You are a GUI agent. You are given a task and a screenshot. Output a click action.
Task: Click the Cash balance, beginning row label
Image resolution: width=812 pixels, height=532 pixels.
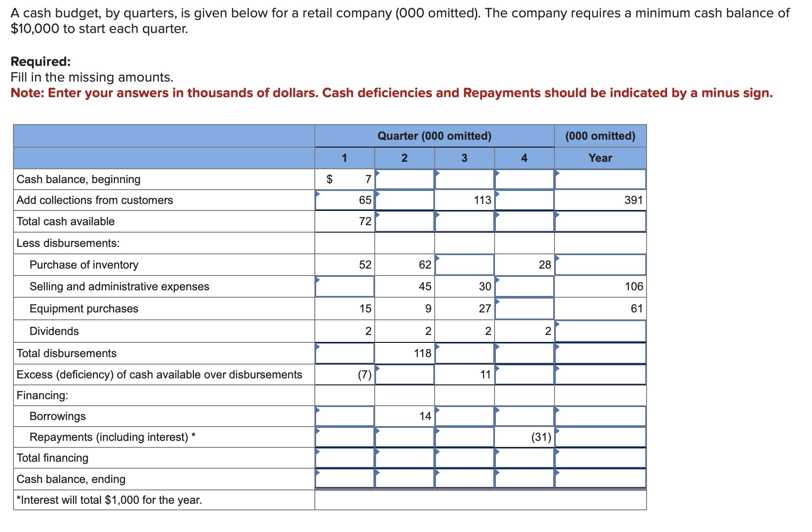point(78,179)
